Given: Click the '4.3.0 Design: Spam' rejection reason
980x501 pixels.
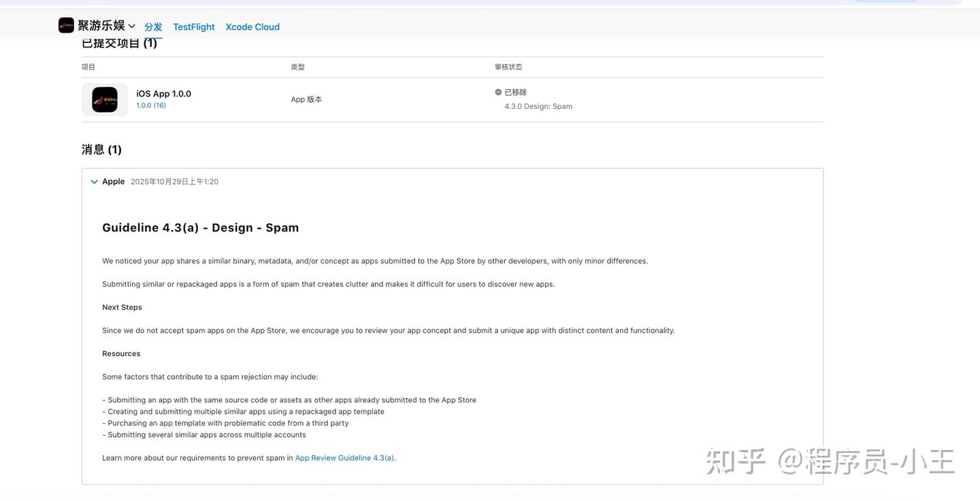Looking at the screenshot, I should coord(538,106).
